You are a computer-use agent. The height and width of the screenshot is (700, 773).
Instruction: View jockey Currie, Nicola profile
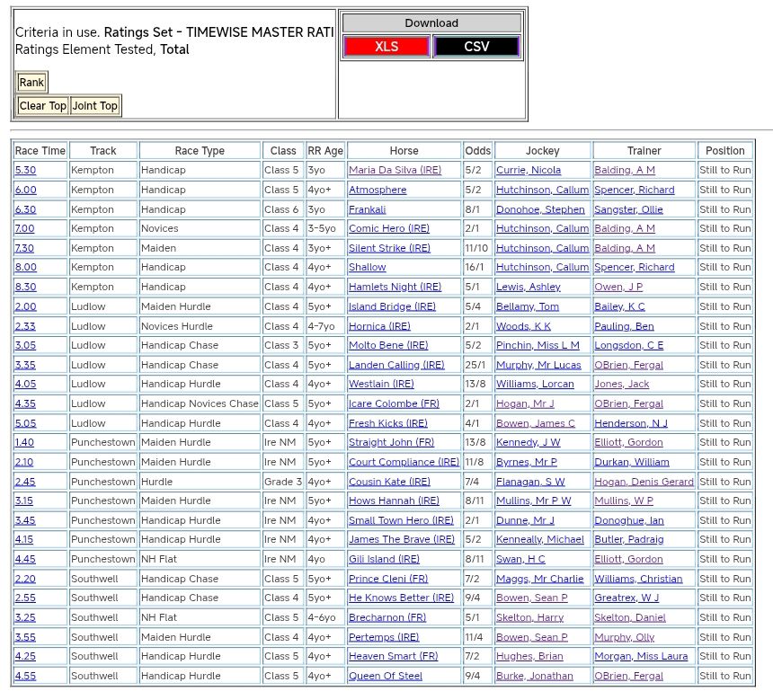pyautogui.click(x=529, y=170)
